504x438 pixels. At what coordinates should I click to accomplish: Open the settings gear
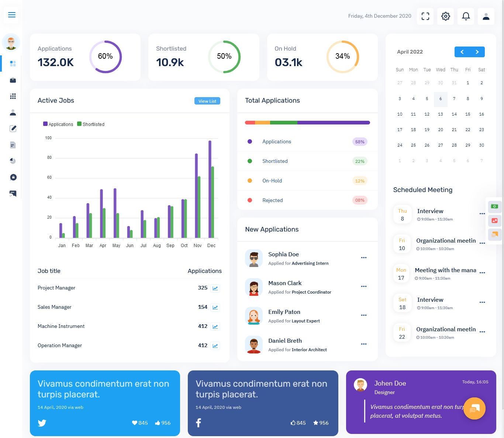tap(445, 16)
